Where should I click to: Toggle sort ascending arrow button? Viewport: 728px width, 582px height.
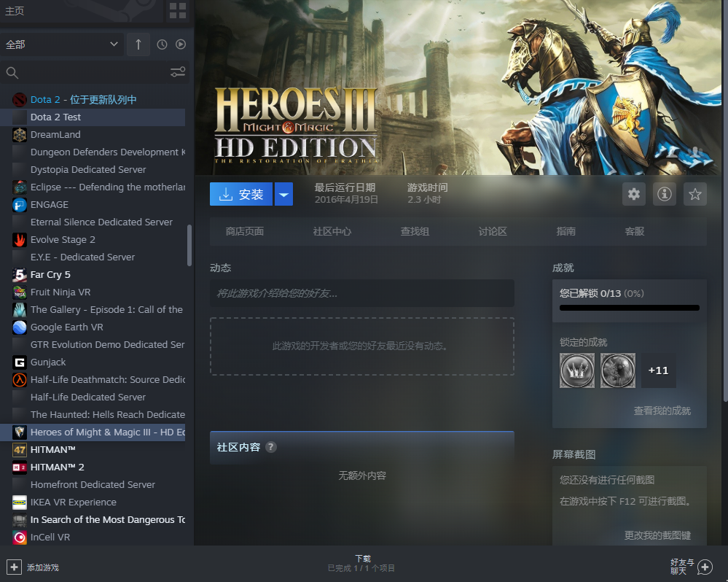click(138, 44)
